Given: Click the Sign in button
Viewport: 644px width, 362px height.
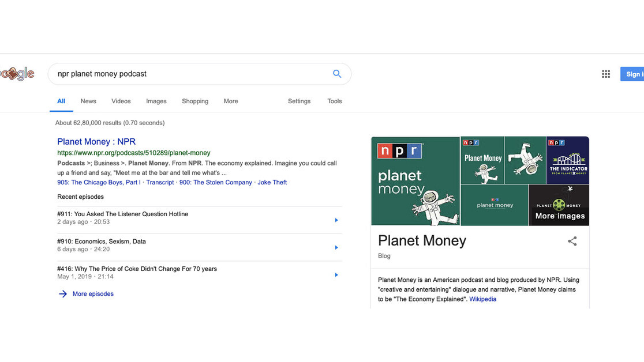Looking at the screenshot, I should (x=633, y=74).
